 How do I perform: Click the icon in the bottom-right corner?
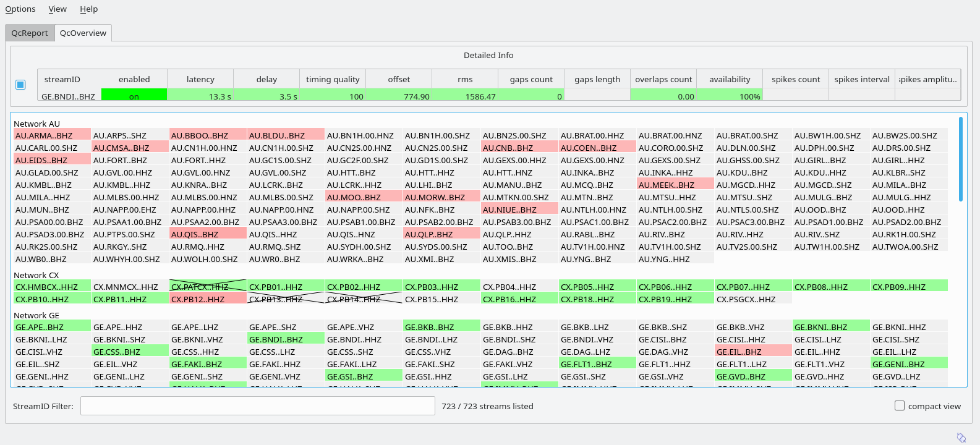tap(961, 437)
